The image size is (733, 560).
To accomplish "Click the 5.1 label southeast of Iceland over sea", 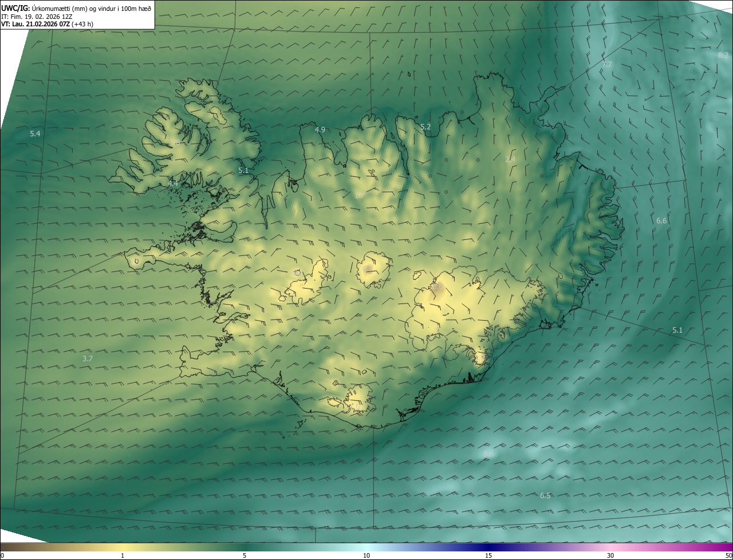I will tap(677, 330).
